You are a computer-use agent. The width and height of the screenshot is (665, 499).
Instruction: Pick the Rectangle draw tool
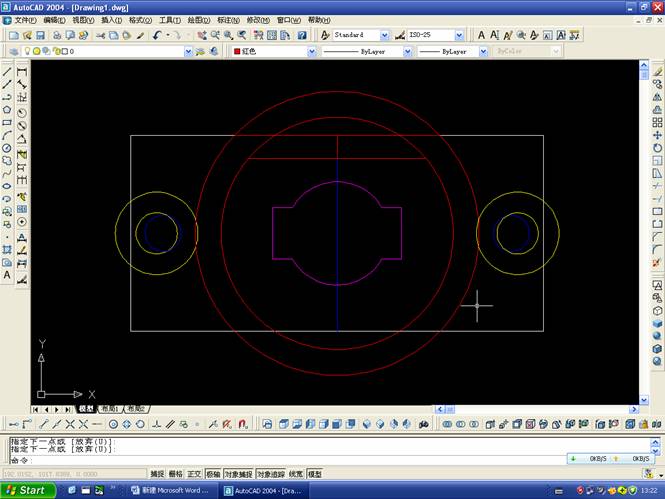(x=7, y=123)
